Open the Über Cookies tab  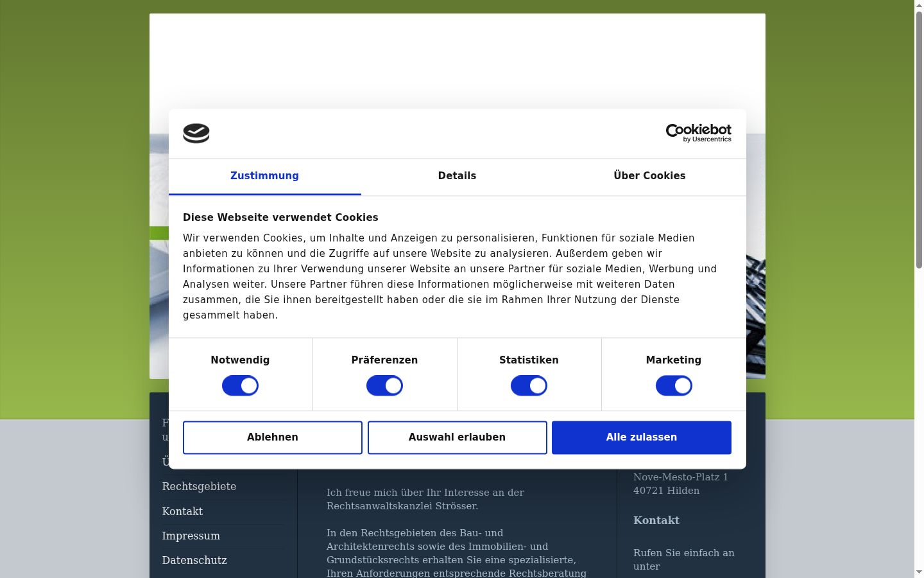click(649, 176)
